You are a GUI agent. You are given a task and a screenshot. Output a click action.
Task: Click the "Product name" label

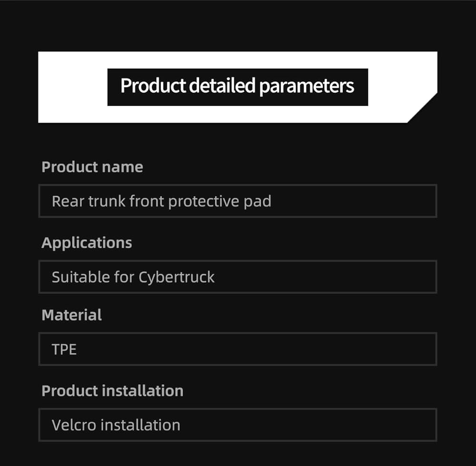(92, 167)
